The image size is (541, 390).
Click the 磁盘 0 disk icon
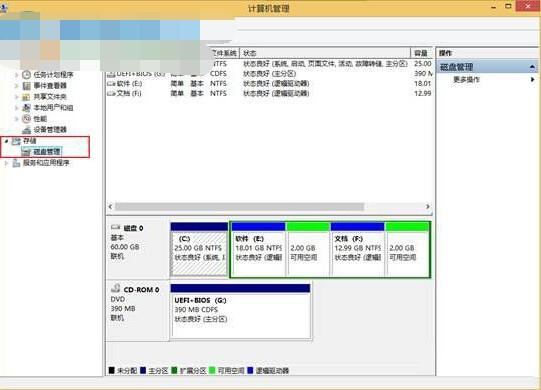coord(116,227)
